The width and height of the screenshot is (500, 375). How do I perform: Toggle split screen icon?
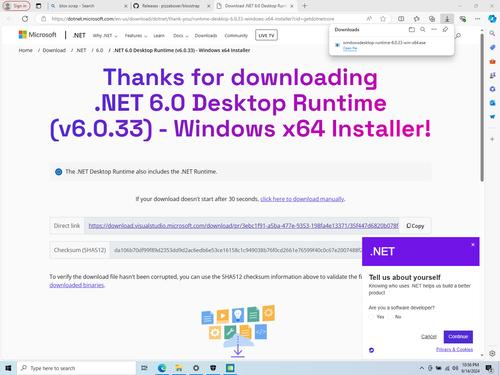pyautogui.click(x=401, y=19)
